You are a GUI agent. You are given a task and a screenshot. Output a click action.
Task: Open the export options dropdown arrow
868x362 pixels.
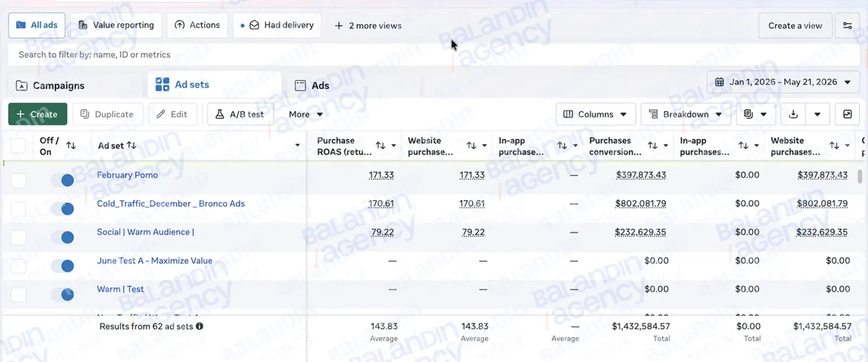[x=817, y=114]
